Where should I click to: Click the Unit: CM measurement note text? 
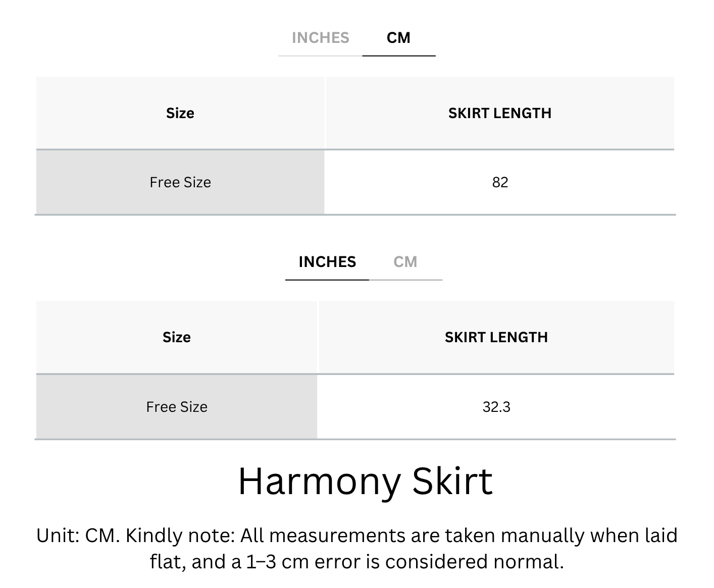(x=357, y=548)
